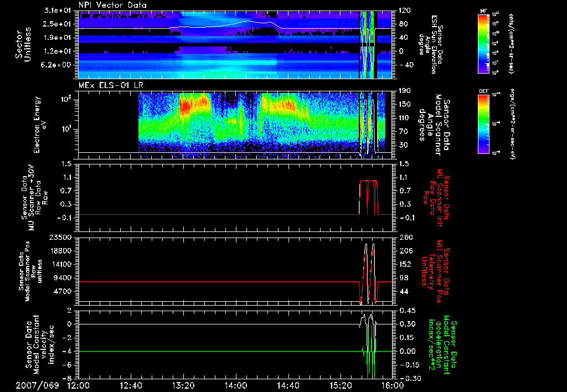Viewport: 567px width, 392px height.
Task: Click the 44 telemetry tick label
Action: point(403,291)
